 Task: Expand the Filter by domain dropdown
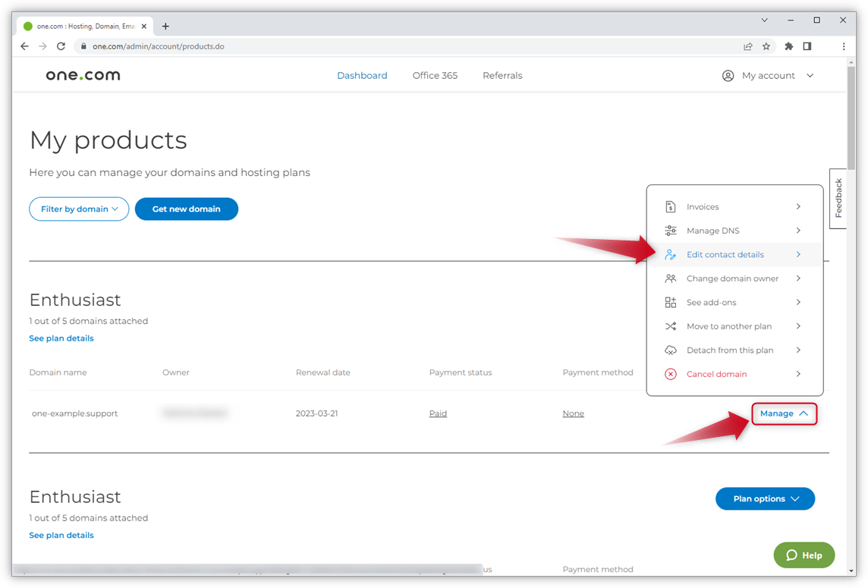[79, 209]
